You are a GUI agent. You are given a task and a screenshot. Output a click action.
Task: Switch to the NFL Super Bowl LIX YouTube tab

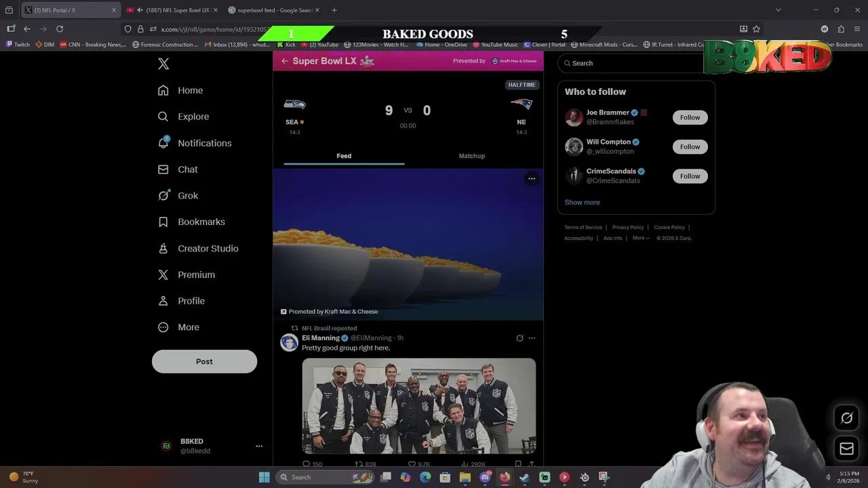(172, 10)
